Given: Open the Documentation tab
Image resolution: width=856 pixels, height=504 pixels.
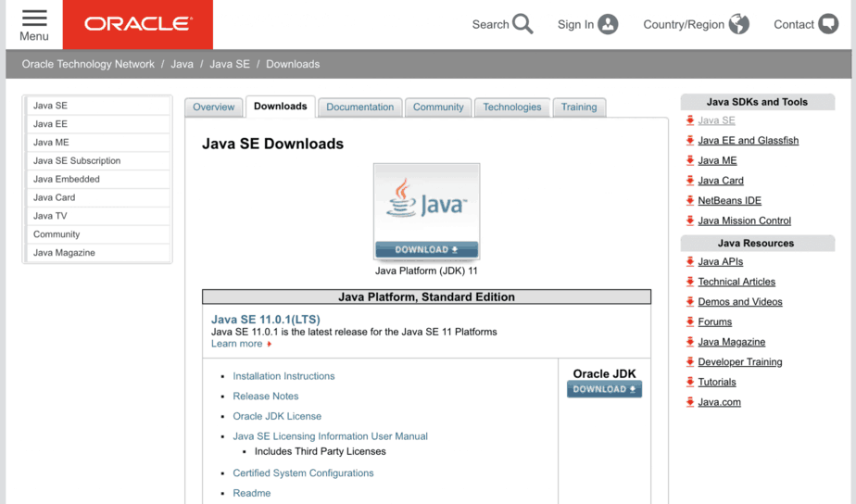Looking at the screenshot, I should tap(359, 107).
